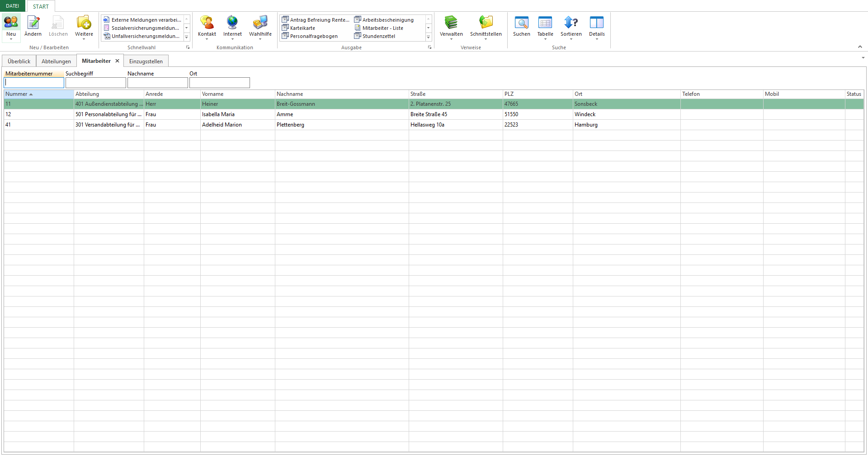Open the DATEI menu
Image resolution: width=868 pixels, height=456 pixels.
click(x=13, y=6)
